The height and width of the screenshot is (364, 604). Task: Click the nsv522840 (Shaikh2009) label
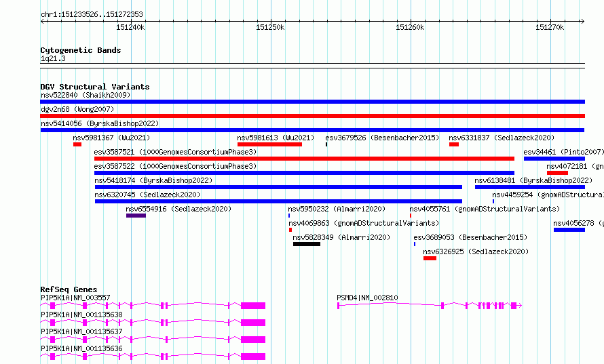[x=86, y=95]
